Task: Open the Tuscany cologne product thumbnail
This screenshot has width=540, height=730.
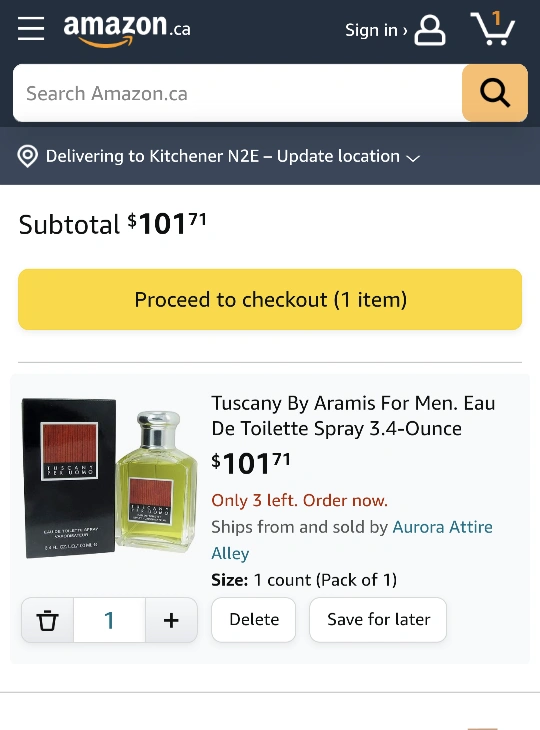Action: (x=110, y=478)
